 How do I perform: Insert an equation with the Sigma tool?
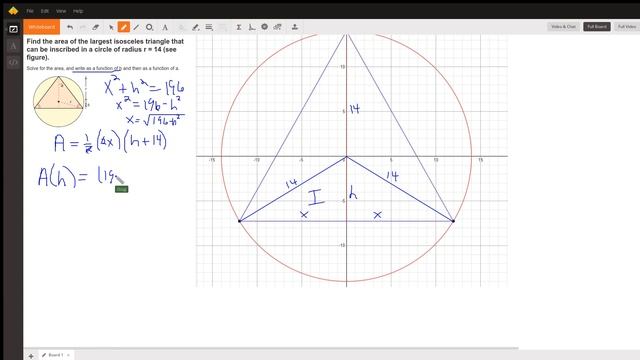pyautogui.click(x=239, y=27)
